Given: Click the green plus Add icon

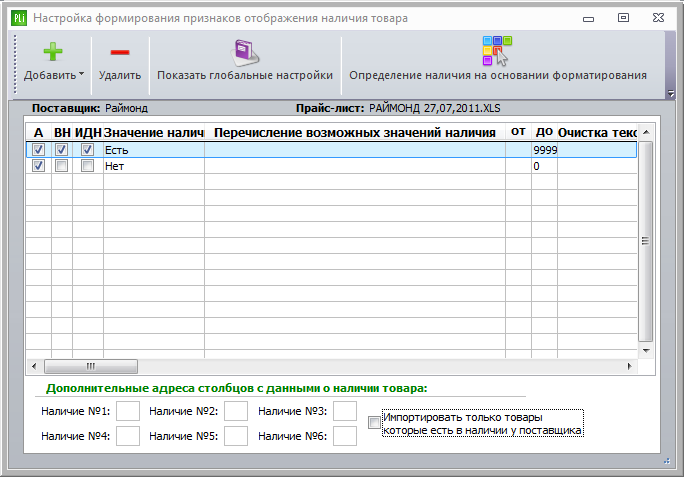Looking at the screenshot, I should tap(53, 52).
